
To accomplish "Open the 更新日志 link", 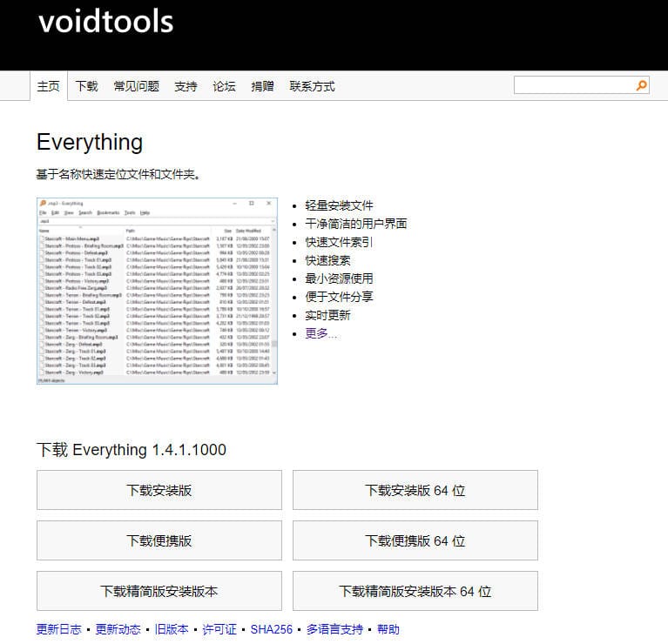I will pos(59,629).
